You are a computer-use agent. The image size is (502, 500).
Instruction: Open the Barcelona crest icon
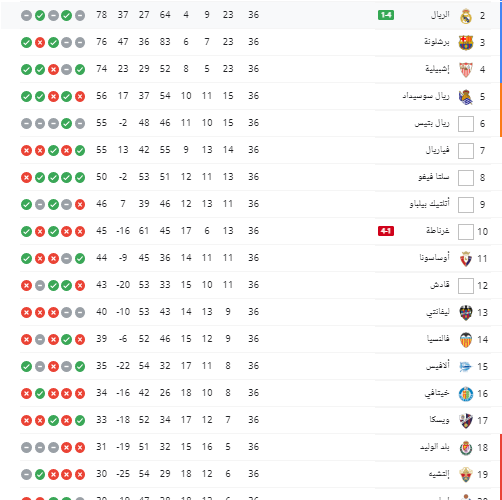pos(466,43)
